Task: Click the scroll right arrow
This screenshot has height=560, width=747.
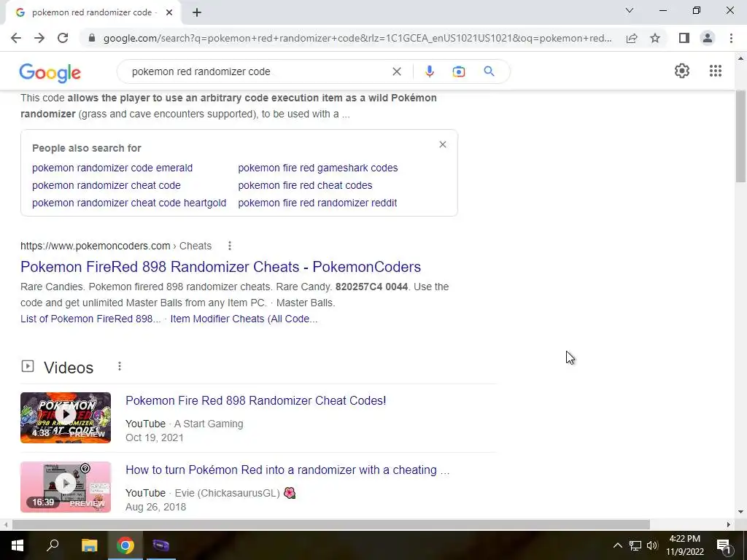Action: tap(729, 524)
